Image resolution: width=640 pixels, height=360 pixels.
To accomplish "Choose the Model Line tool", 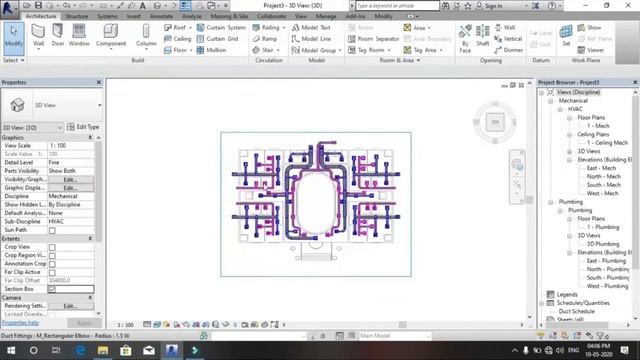I will pyautogui.click(x=311, y=39).
